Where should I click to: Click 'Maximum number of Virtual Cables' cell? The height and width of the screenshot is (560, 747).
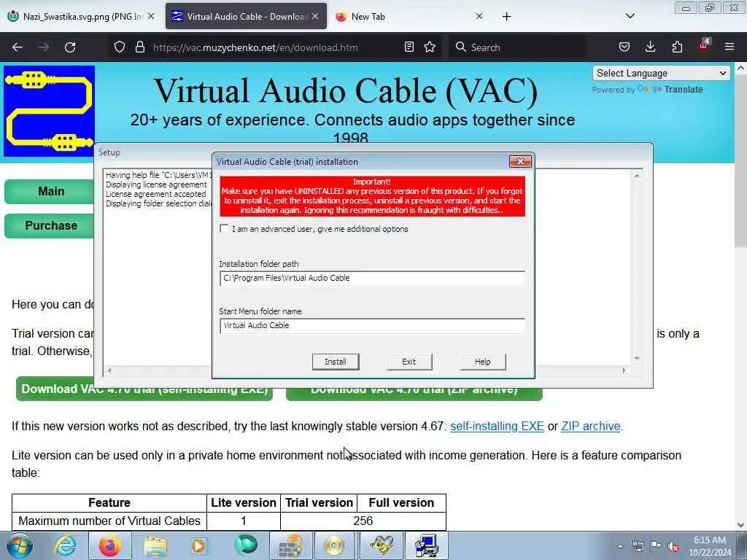tap(109, 521)
